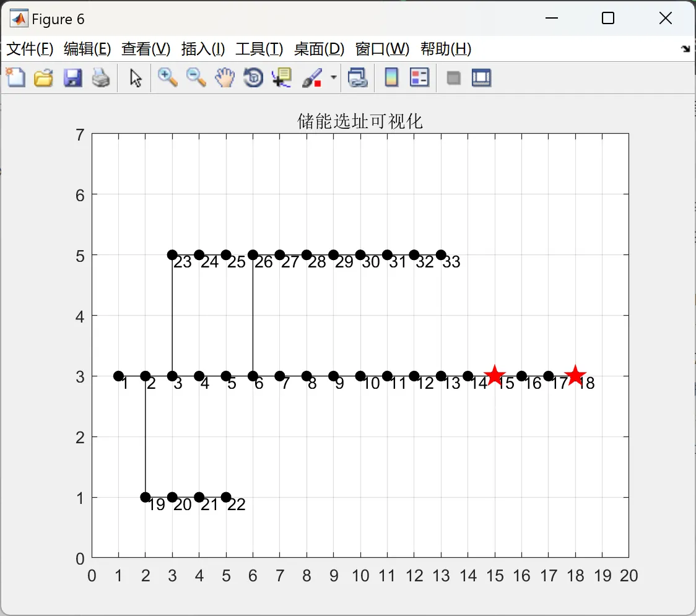Screen dimensions: 696x616
Task: Click the node label 10
Action: point(371,383)
